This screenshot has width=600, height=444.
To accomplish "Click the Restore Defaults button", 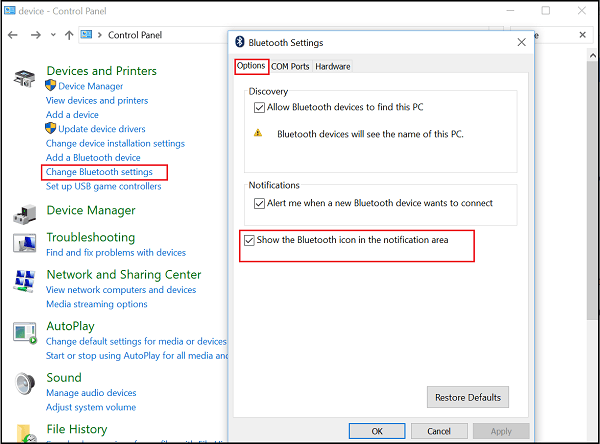I will coord(468,397).
